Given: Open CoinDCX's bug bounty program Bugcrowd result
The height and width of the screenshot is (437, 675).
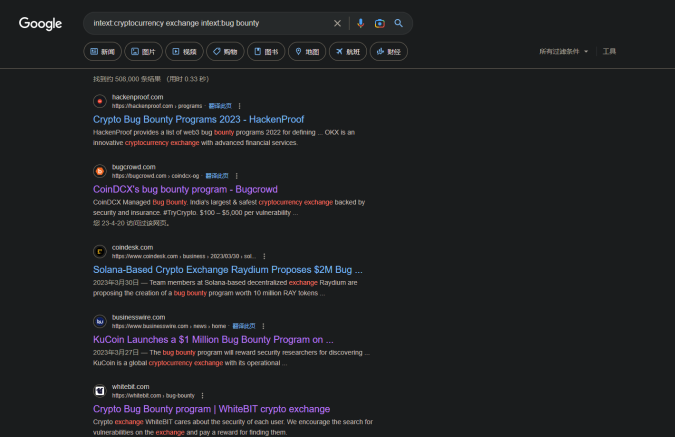Looking at the screenshot, I should coord(185,189).
